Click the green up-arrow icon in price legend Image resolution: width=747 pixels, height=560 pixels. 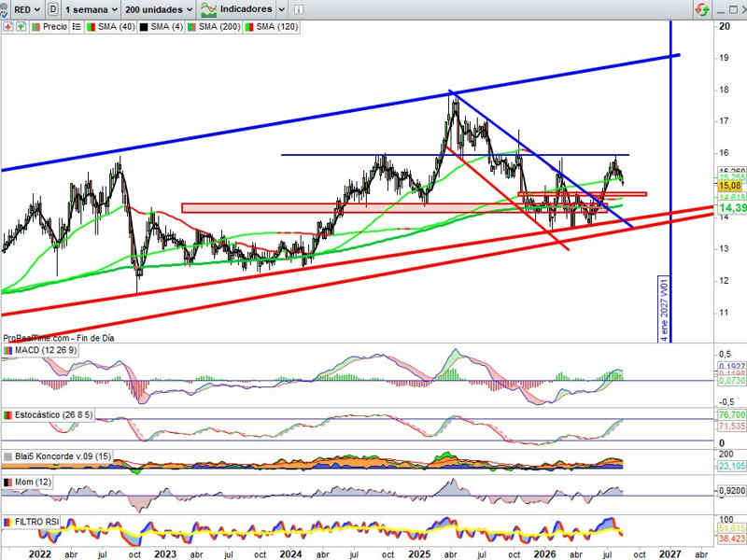21,27
